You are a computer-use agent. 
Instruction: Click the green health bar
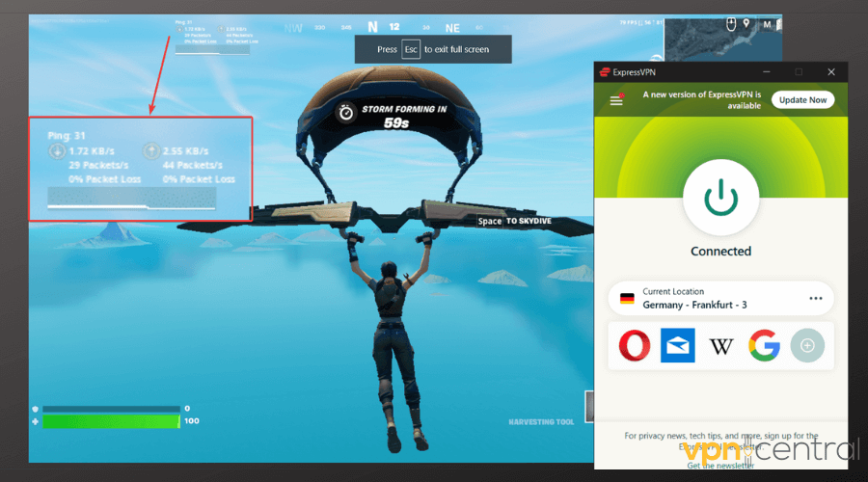pos(111,421)
